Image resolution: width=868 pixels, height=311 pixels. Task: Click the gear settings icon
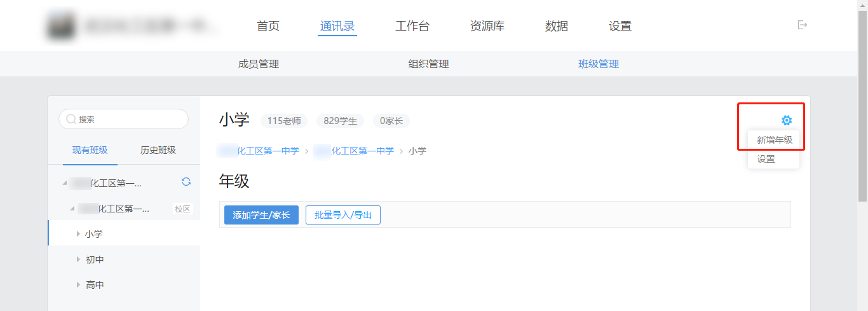787,120
